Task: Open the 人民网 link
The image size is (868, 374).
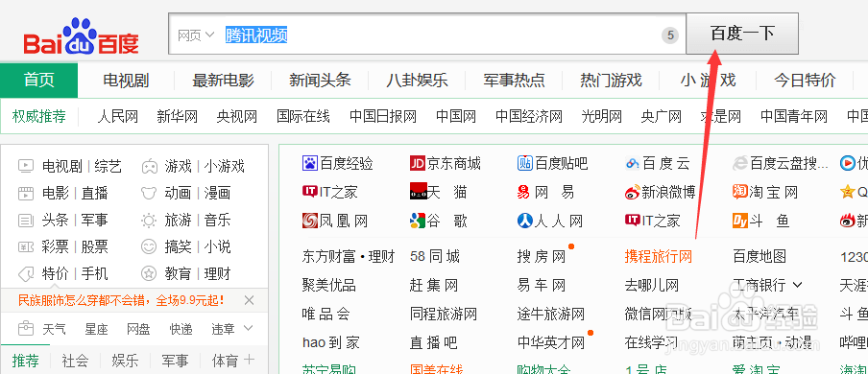Action: click(x=117, y=116)
